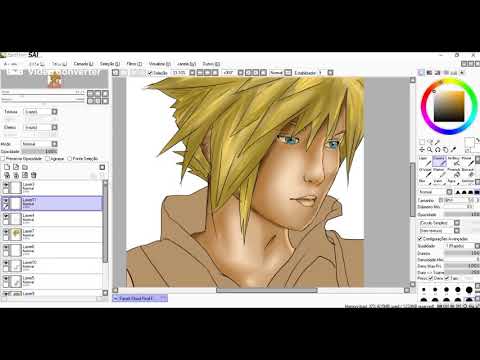Open the Normal view mode dropdown in toolbar

click(x=280, y=73)
